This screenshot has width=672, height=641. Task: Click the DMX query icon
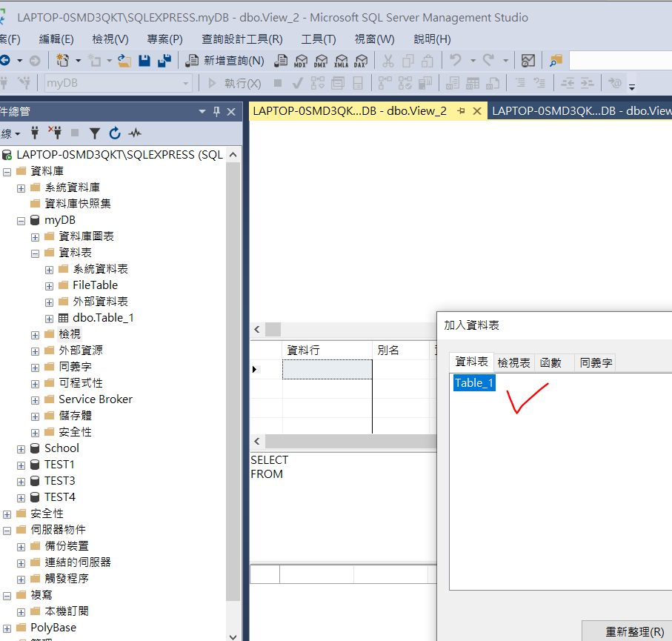321,61
